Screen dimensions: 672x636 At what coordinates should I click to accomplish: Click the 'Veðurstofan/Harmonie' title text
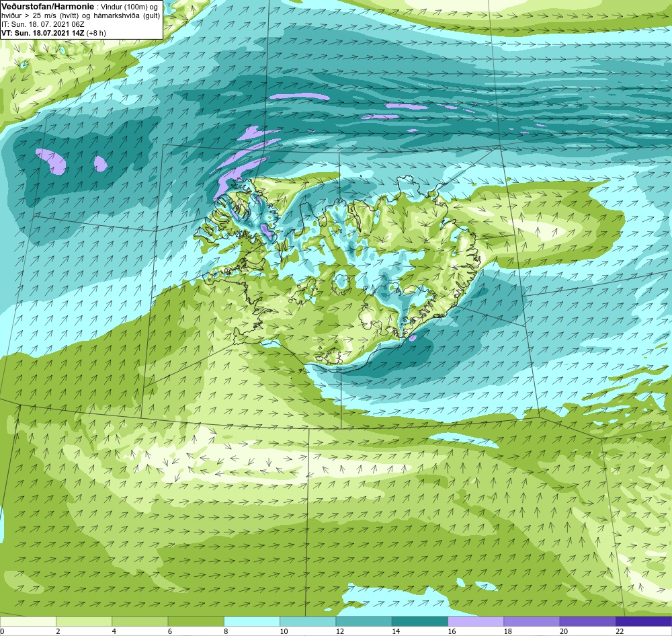[x=47, y=7]
